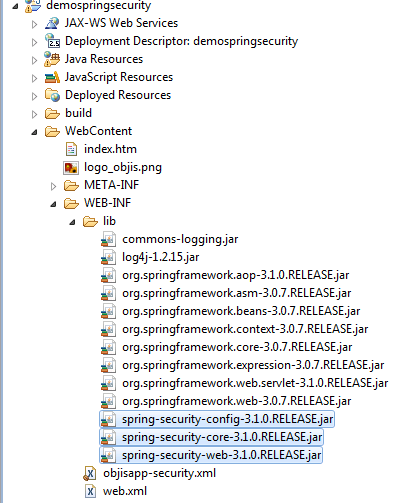The height and width of the screenshot is (503, 396).
Task: Collapse the WEB-INF folder
Action: [x=53, y=204]
